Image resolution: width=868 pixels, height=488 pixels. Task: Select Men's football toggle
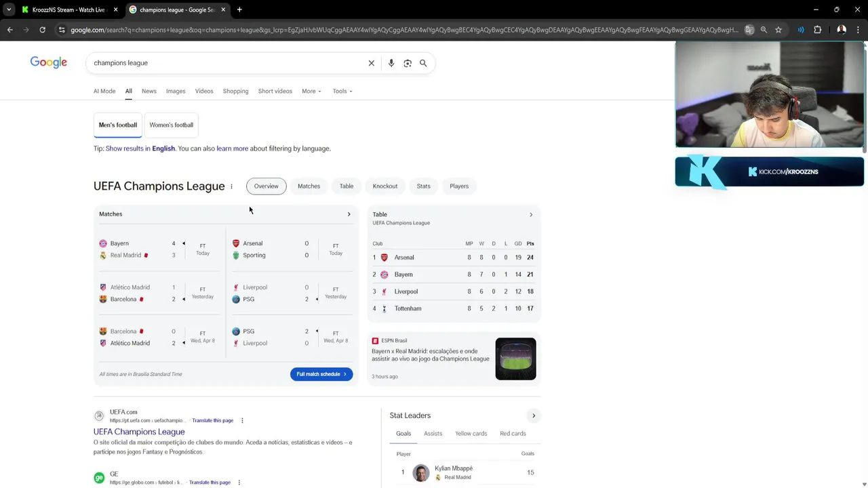click(x=118, y=125)
